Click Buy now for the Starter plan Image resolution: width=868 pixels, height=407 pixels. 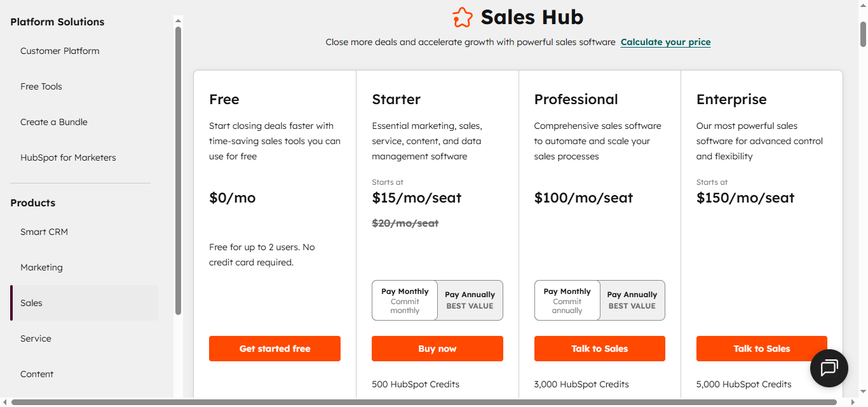pos(437,348)
